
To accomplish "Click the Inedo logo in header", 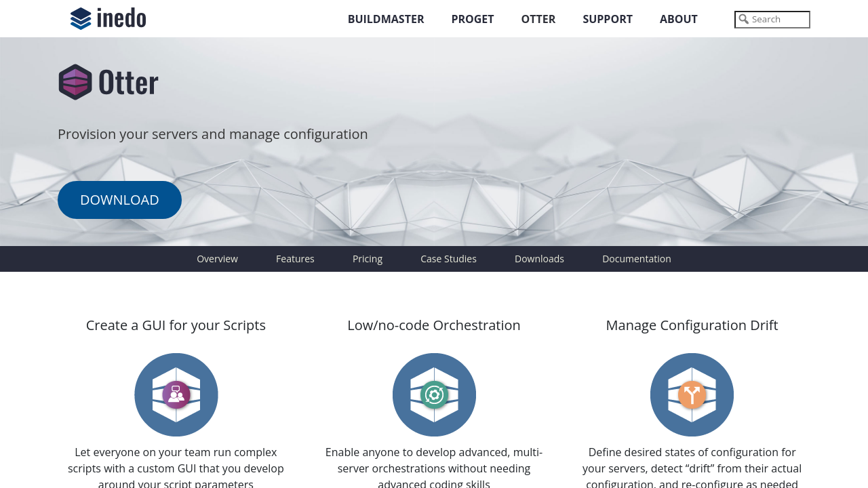I will 108,18.
